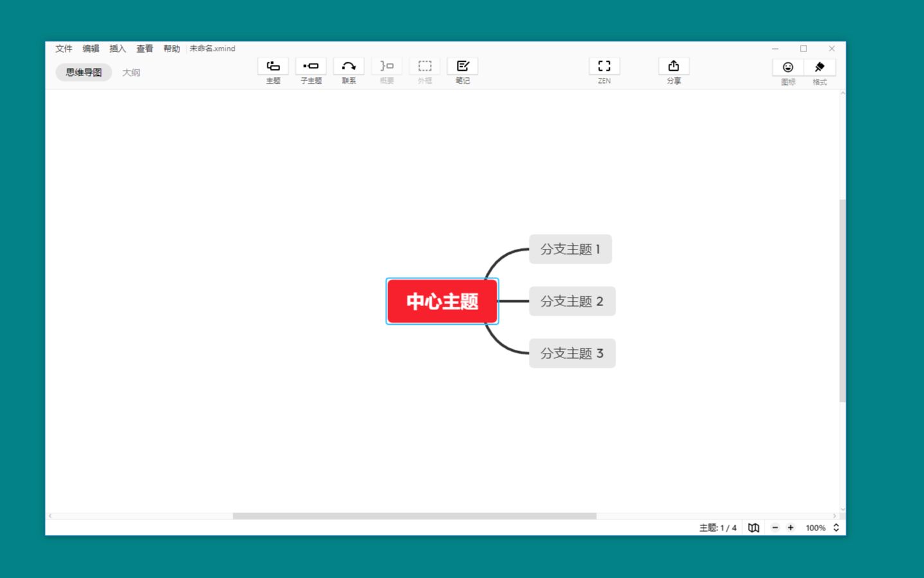Open the 笔记 notes tool
Image resolution: width=924 pixels, height=578 pixels.
coord(463,66)
